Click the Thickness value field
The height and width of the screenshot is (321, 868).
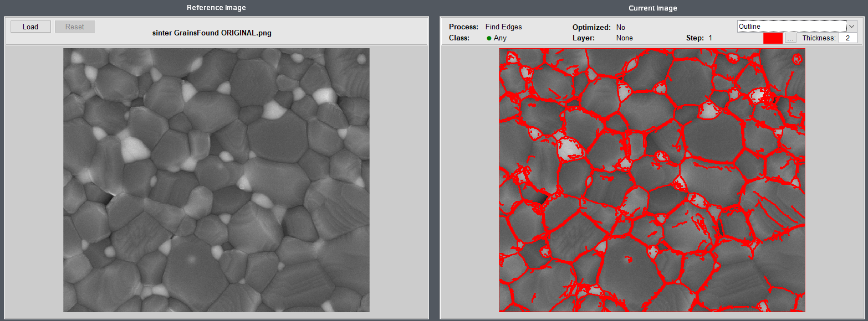[848, 38]
